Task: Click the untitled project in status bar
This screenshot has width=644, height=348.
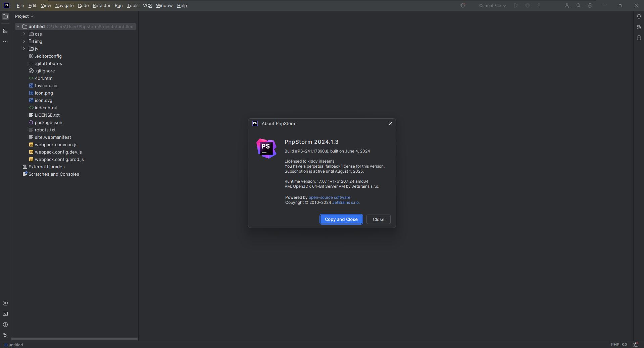Action: coord(14,345)
